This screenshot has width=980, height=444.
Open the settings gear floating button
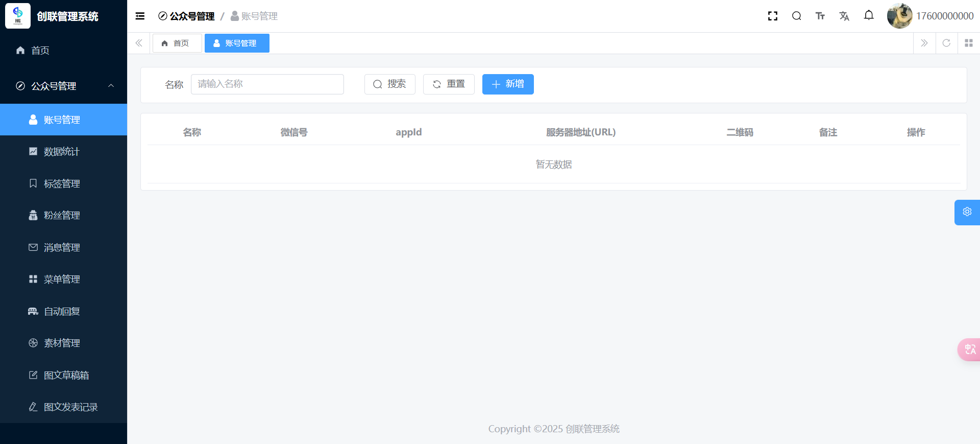coord(967,212)
